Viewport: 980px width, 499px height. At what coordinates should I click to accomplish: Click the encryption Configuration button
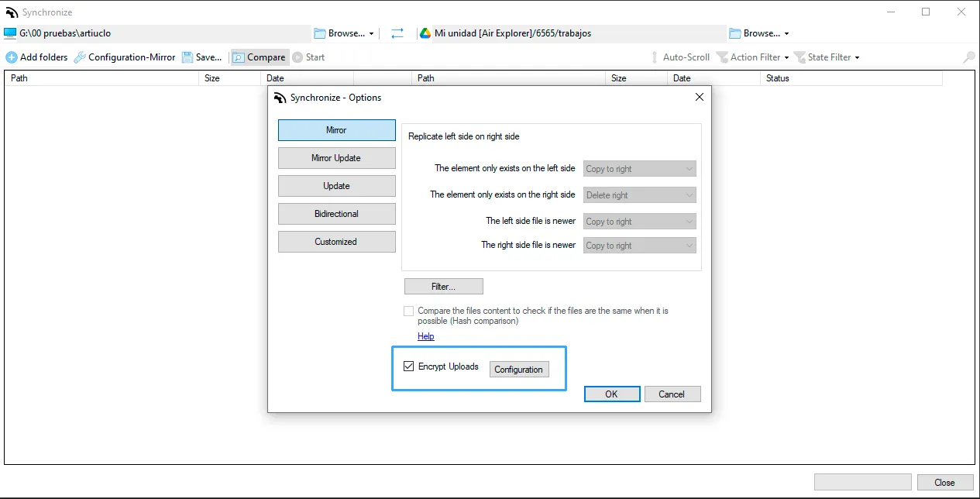tap(519, 370)
